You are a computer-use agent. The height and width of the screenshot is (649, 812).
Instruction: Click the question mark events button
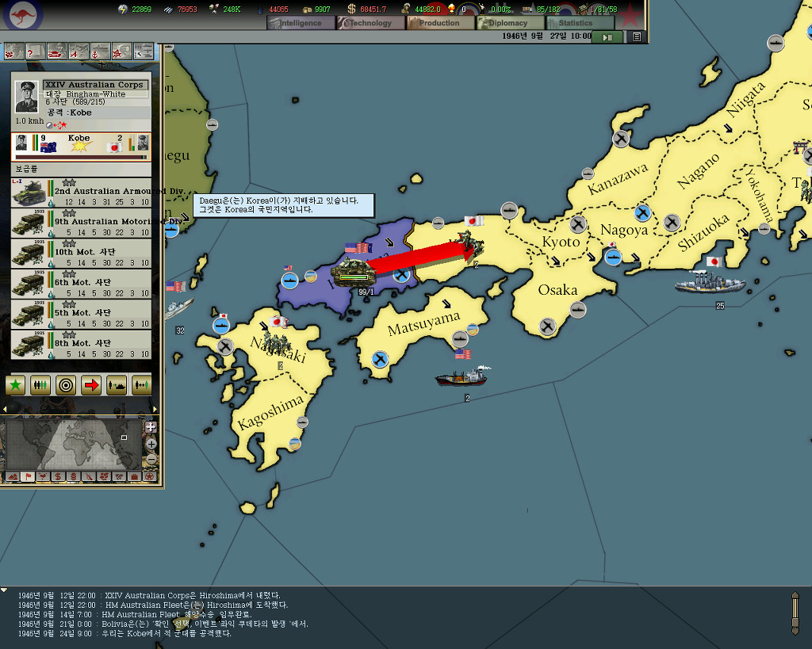coord(36,52)
